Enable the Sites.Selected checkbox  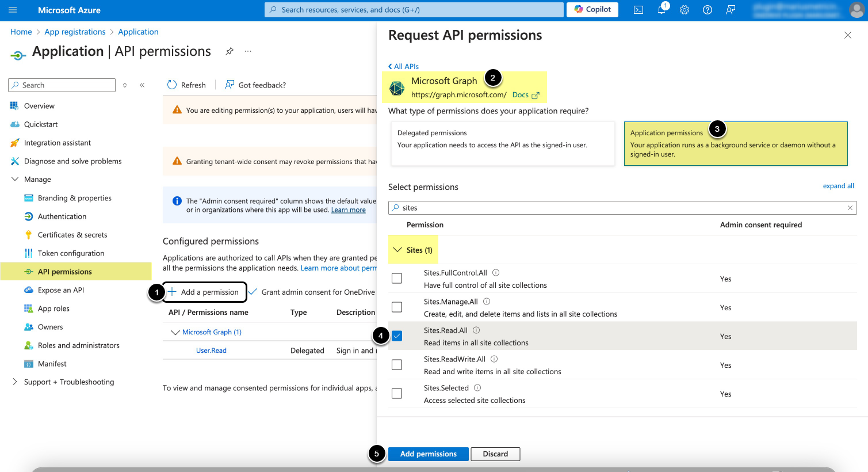[397, 394]
